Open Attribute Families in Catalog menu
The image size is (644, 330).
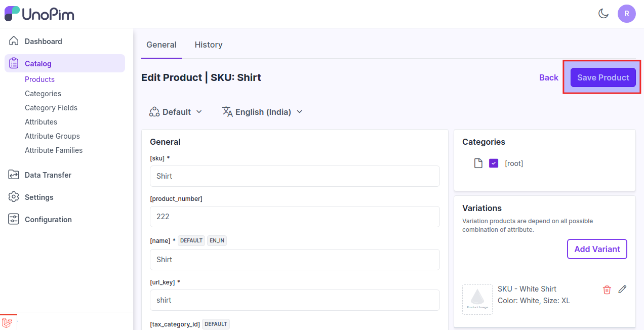coord(54,150)
